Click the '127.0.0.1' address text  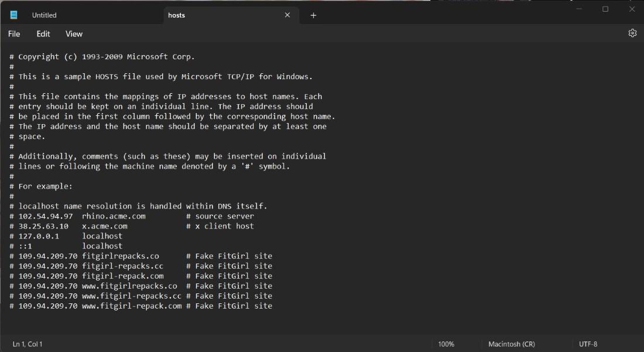[39, 236]
